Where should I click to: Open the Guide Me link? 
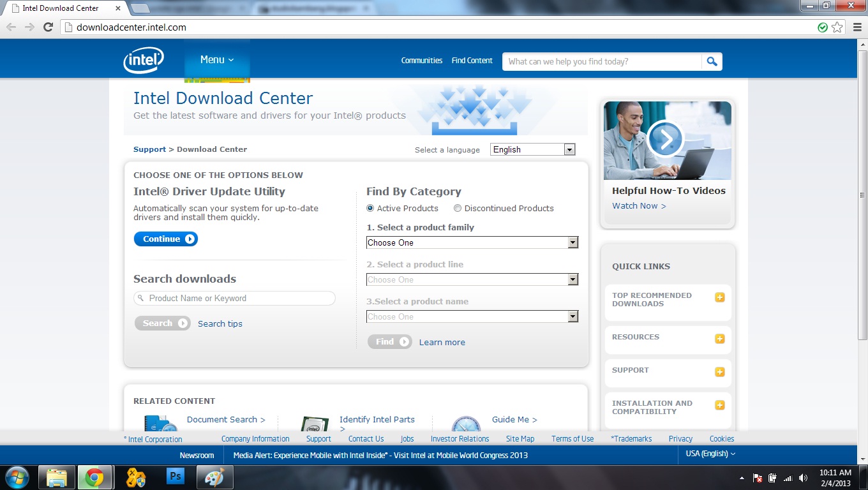(x=514, y=419)
